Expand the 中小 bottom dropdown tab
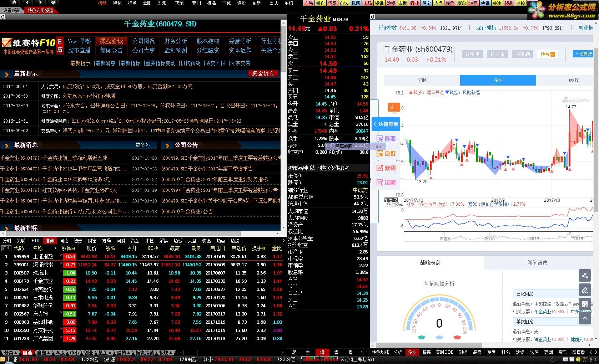This screenshot has height=364, width=599. coord(75,353)
